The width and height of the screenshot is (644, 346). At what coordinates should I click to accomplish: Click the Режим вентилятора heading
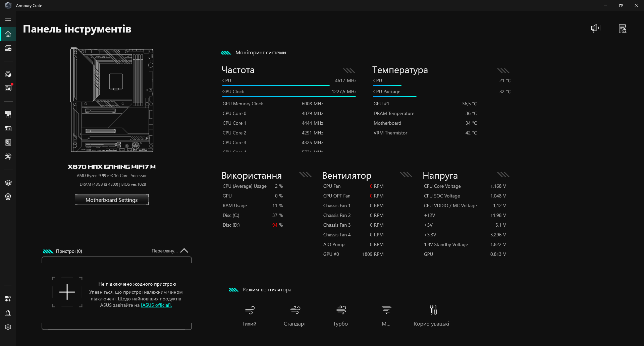point(267,290)
